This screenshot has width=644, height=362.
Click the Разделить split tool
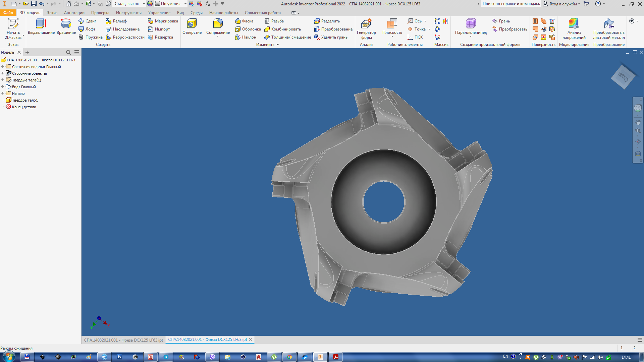pos(327,21)
